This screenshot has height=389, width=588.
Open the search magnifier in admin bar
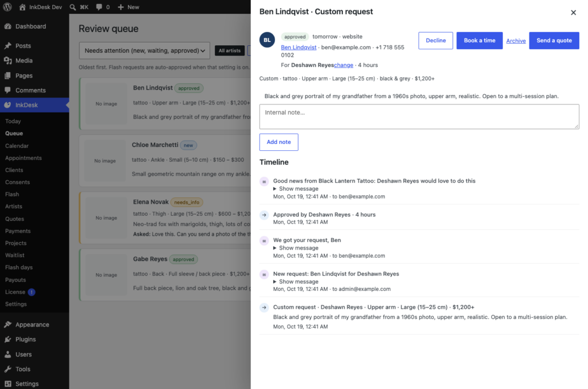(x=73, y=7)
